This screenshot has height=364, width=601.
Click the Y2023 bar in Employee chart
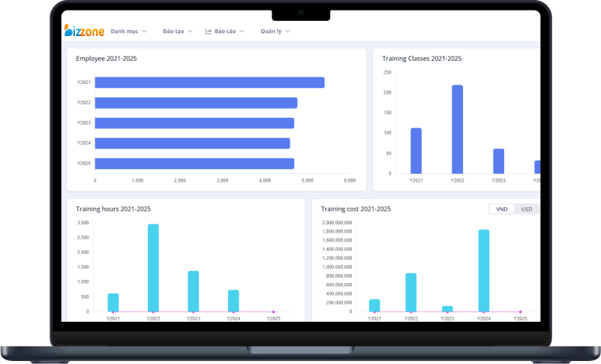tap(194, 123)
